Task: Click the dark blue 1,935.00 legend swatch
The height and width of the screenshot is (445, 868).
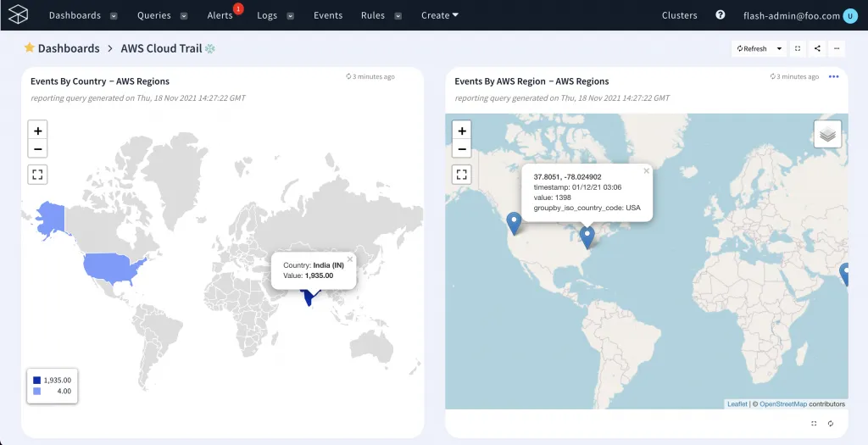Action: pos(37,380)
